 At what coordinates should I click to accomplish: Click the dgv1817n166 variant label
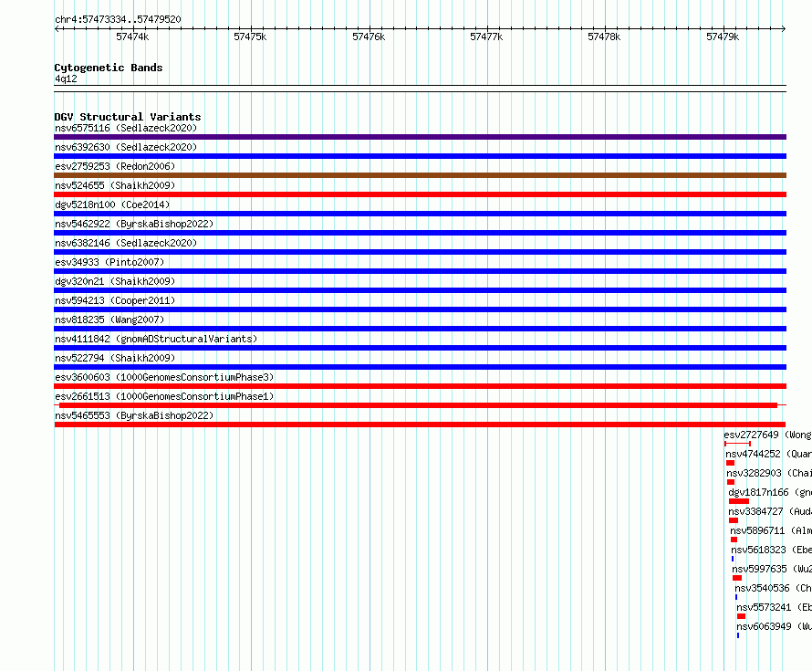[770, 492]
